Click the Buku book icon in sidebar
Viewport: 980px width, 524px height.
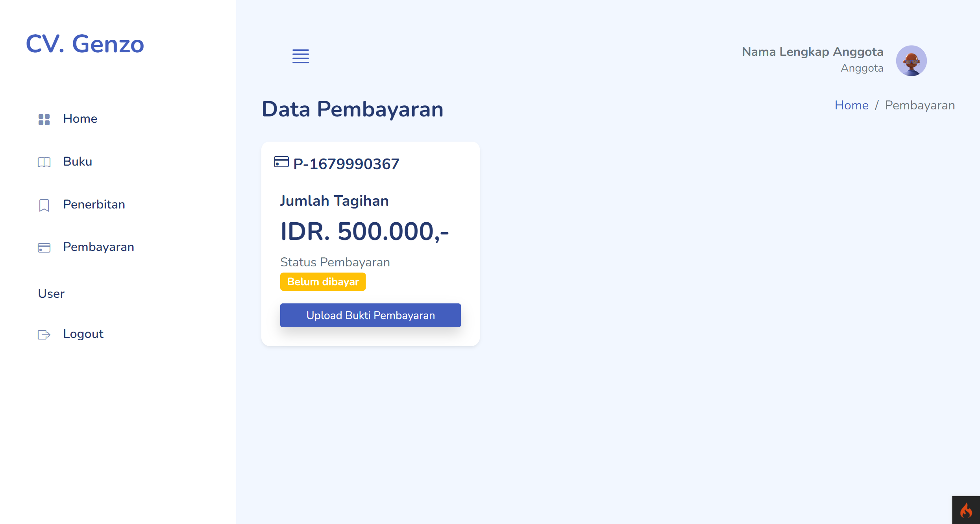[x=43, y=162]
